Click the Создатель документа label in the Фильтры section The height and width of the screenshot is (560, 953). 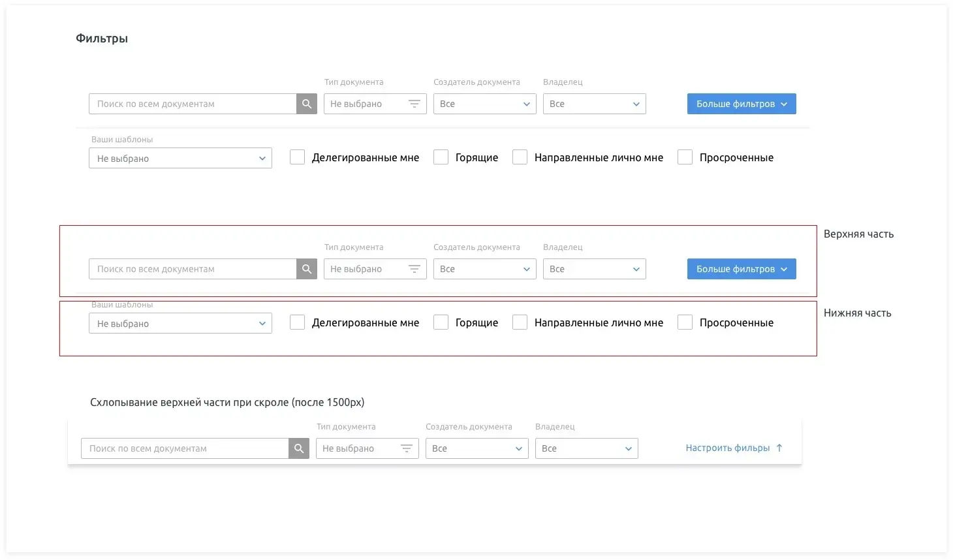476,82
